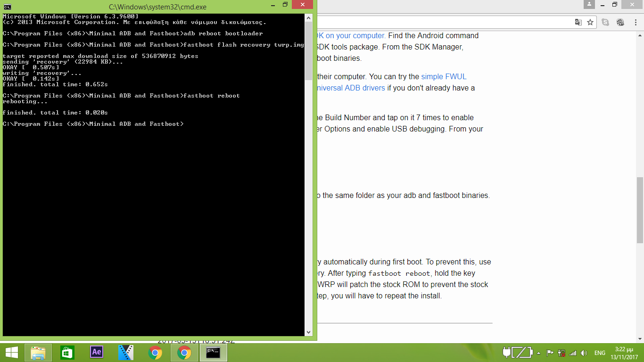Click the cmd window scrollbar down arrow
Image resolution: width=644 pixels, height=362 pixels.
click(309, 332)
